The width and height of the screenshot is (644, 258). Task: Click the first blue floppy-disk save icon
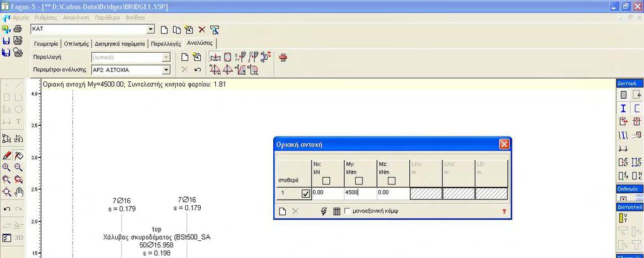(x=6, y=41)
